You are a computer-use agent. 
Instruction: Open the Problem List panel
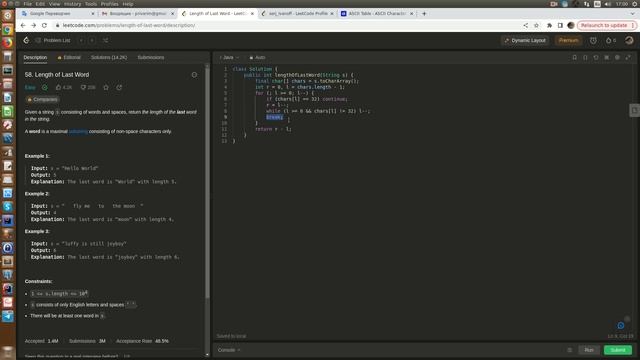(53, 40)
